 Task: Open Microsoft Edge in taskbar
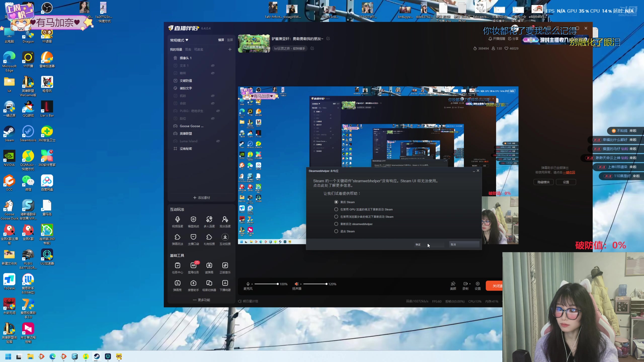[52, 356]
